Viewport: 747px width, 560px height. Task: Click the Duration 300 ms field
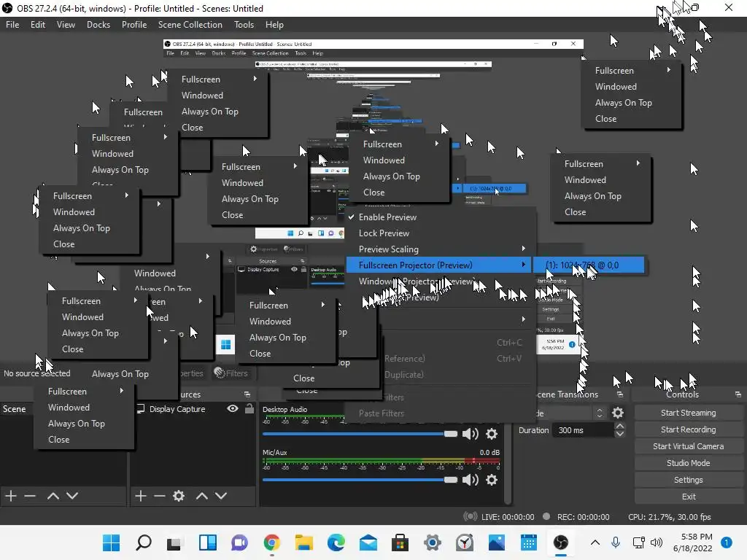coord(584,430)
